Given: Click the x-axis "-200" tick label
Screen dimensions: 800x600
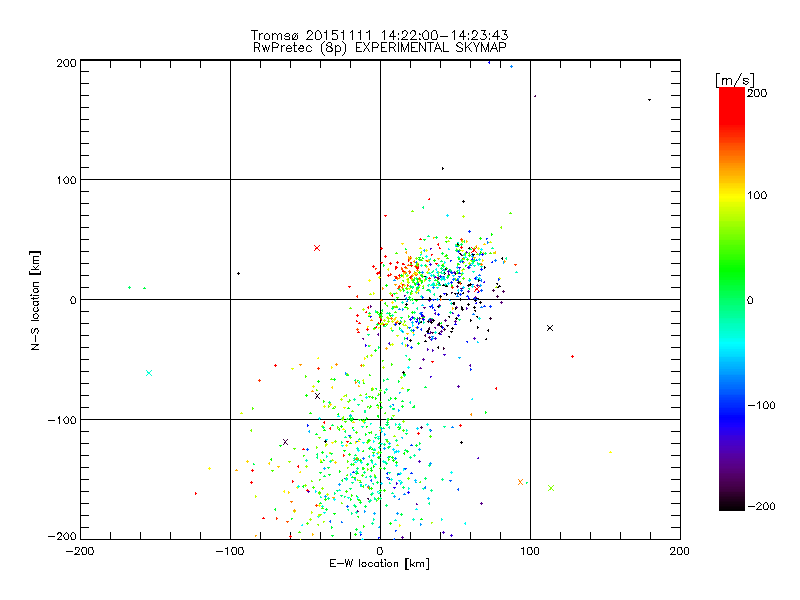Looking at the screenshot, I should point(80,551).
